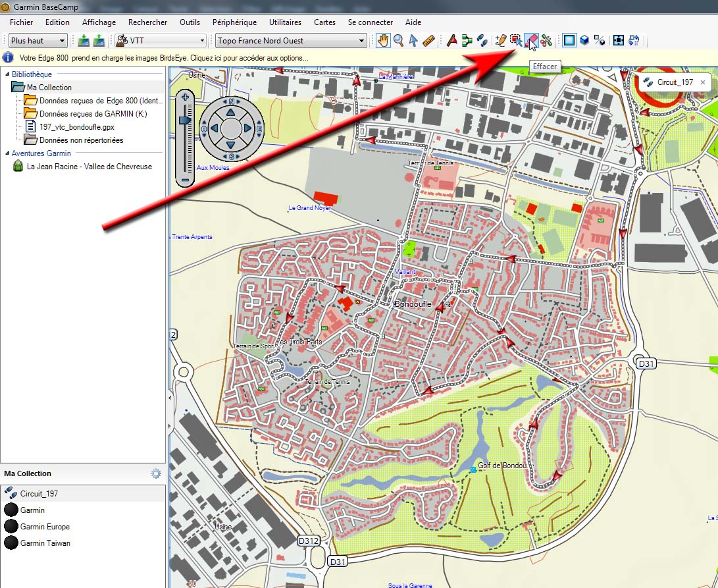Select the Divide scissors tool
Screen dimensions: 718x588
click(x=546, y=40)
